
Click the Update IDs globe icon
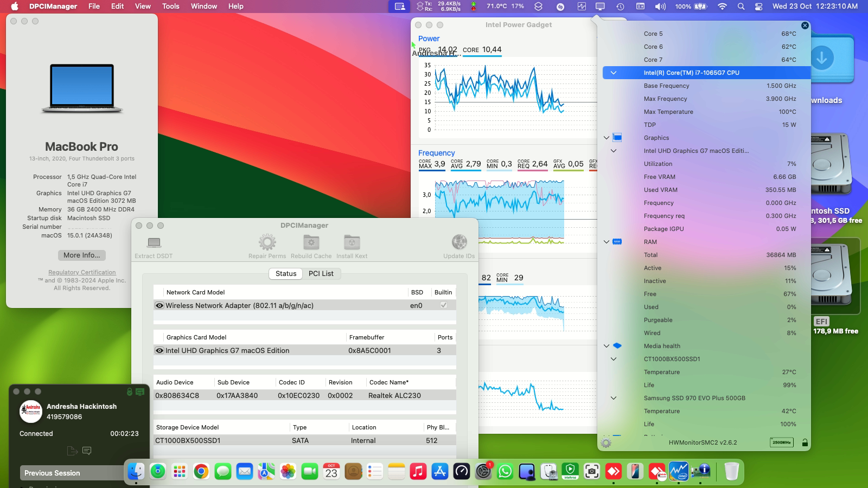point(459,243)
